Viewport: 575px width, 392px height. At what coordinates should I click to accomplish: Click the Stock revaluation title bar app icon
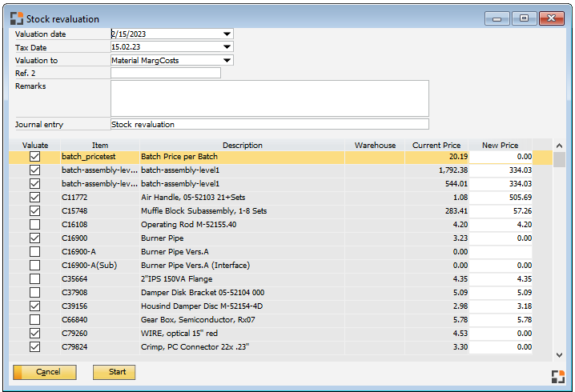[x=17, y=18]
